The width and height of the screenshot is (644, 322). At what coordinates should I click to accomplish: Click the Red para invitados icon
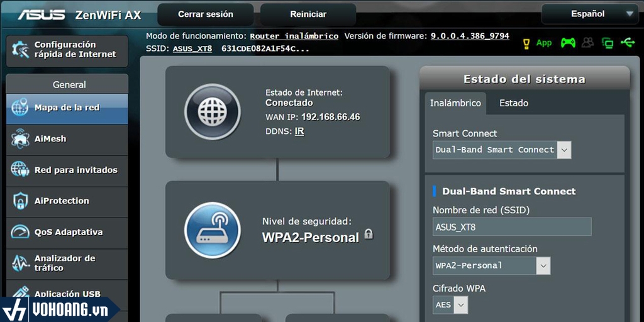[x=19, y=170]
